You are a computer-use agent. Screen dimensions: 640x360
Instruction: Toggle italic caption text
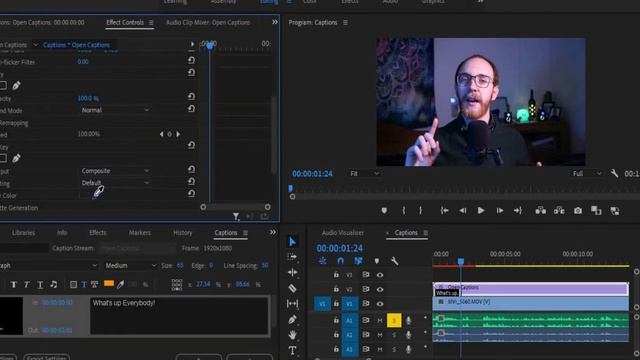27,284
